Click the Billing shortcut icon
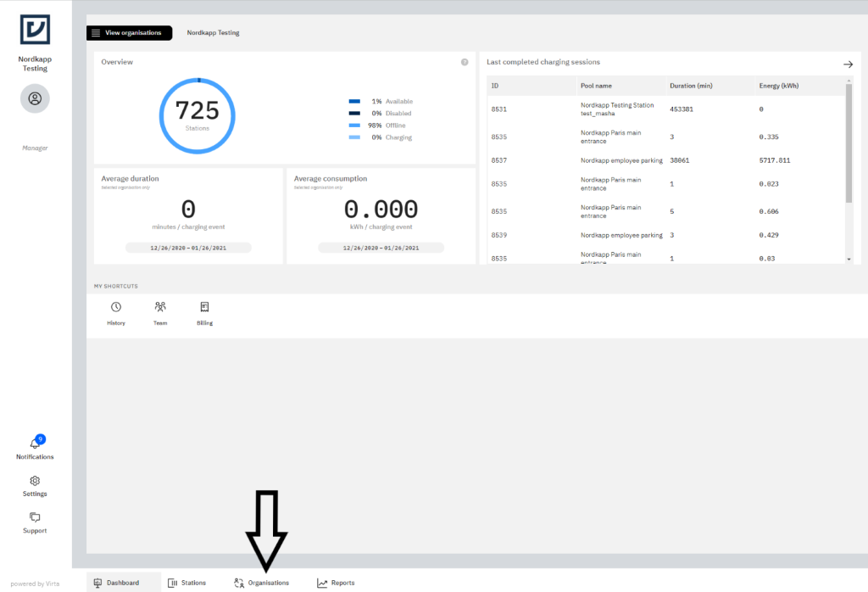Image resolution: width=868 pixels, height=592 pixels. pyautogui.click(x=204, y=307)
